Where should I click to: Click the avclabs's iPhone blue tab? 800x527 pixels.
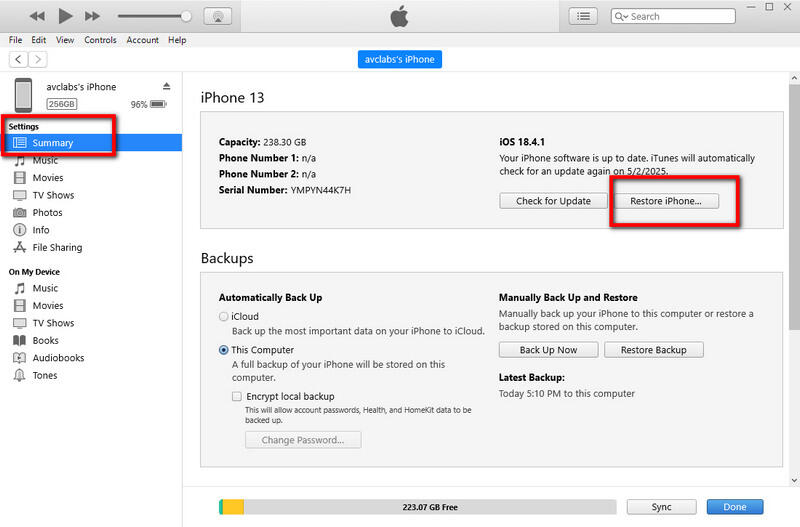[399, 59]
